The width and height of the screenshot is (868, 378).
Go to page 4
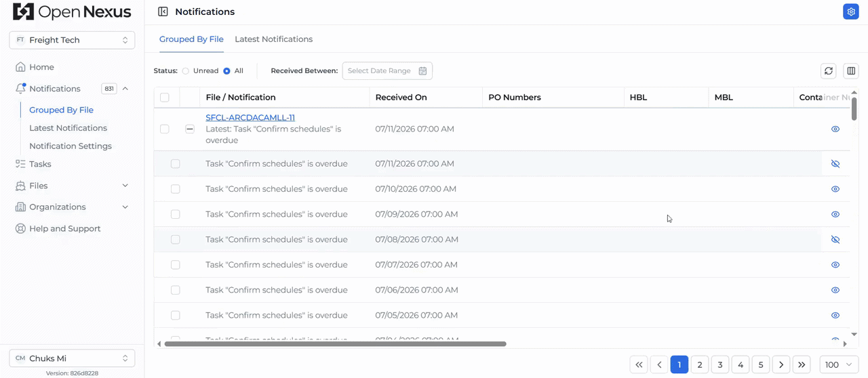(741, 364)
